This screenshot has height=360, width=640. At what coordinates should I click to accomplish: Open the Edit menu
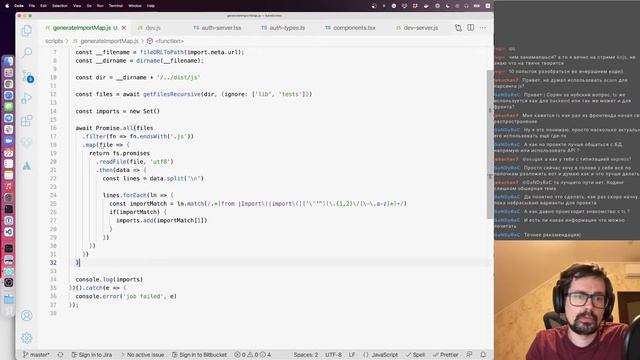coord(43,6)
